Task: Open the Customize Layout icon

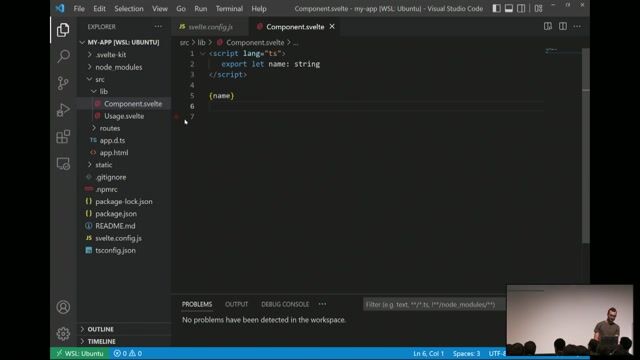Action: point(538,8)
